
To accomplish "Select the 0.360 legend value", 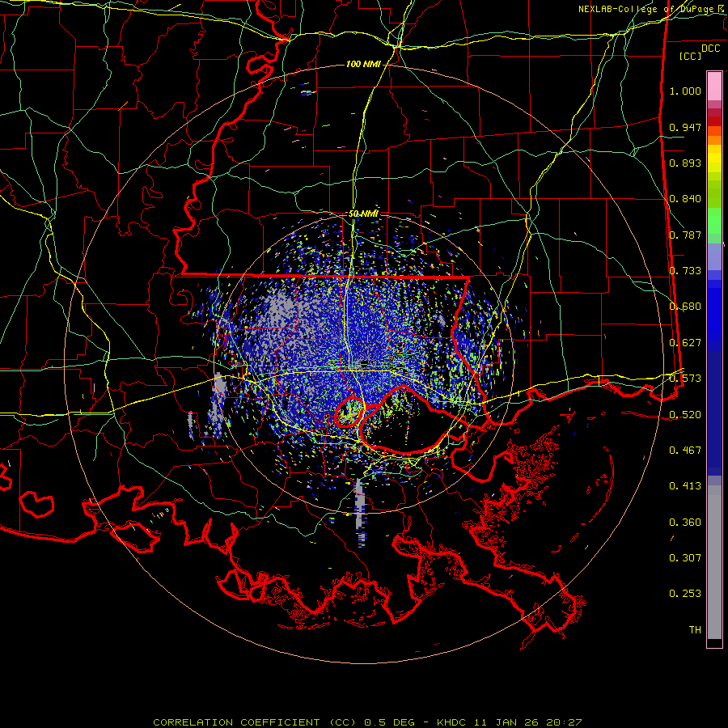I will 685,523.
